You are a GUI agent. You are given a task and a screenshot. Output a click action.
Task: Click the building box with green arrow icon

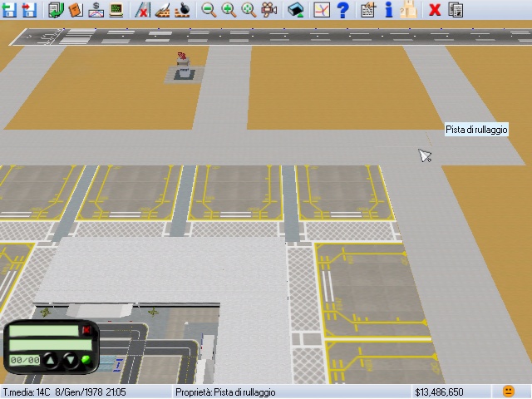(x=295, y=9)
